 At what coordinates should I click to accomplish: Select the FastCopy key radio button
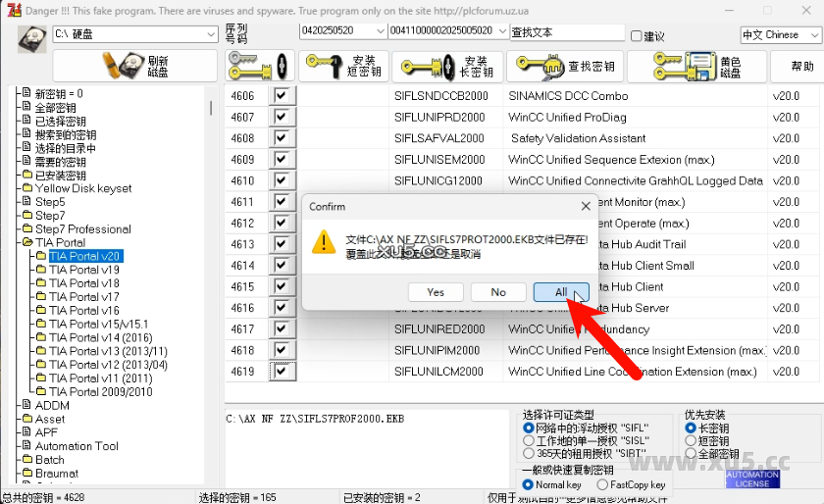coord(600,484)
